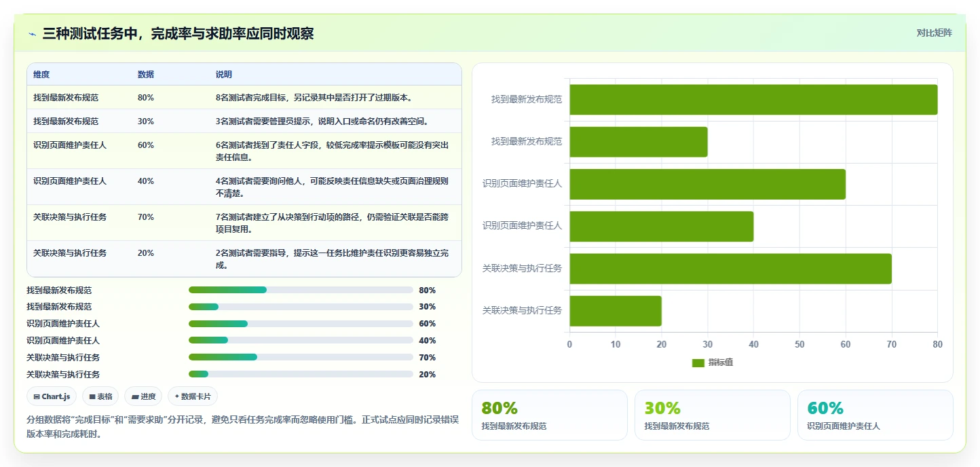
Task: Click the 说明 column header
Action: (224, 75)
